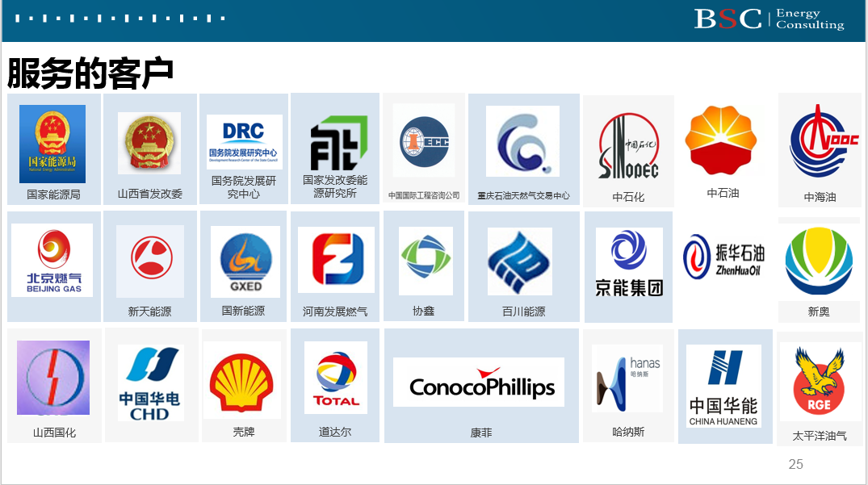The width and height of the screenshot is (868, 485).
Task: Click the 中国国际工程咨询公司 caption
Action: (424, 195)
